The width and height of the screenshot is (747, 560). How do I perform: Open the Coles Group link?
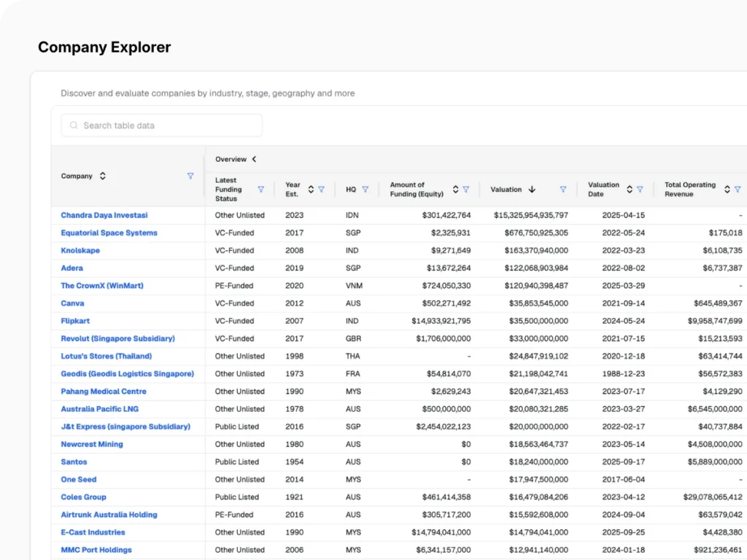(x=83, y=497)
